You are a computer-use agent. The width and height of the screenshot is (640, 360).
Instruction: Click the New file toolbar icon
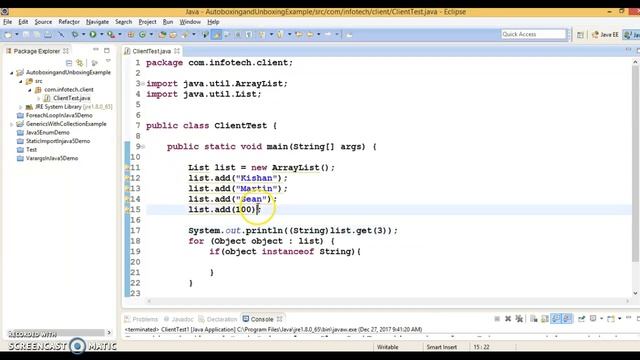[x=8, y=35]
